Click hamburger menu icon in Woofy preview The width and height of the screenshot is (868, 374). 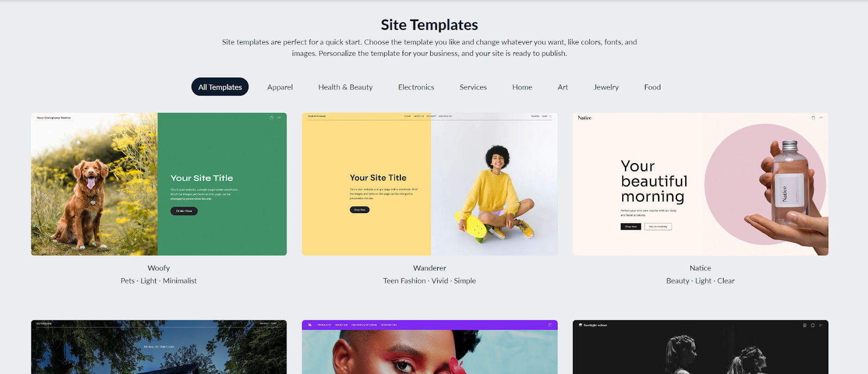(x=279, y=118)
